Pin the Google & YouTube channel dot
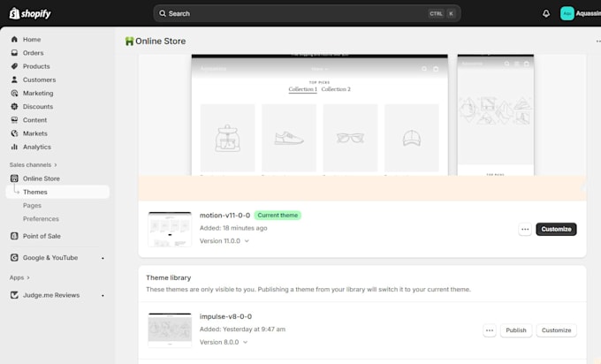This screenshot has width=601, height=364. pos(103,258)
